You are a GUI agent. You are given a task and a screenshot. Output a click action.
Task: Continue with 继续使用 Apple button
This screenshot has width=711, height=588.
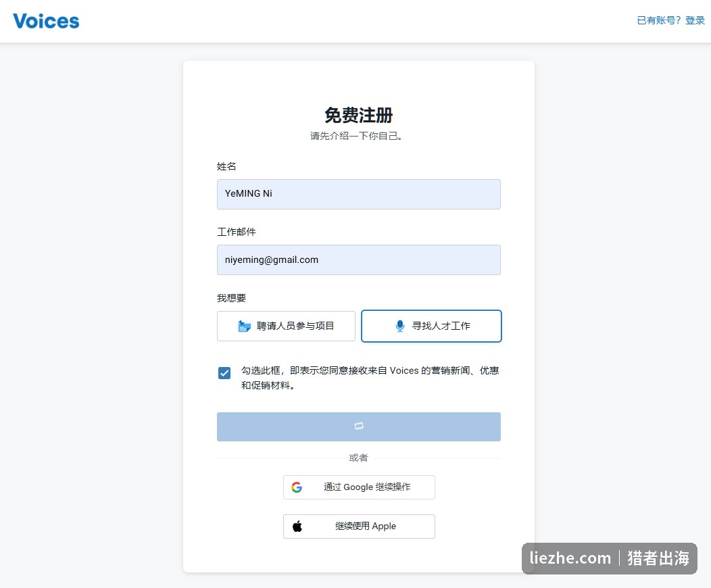pyautogui.click(x=359, y=526)
